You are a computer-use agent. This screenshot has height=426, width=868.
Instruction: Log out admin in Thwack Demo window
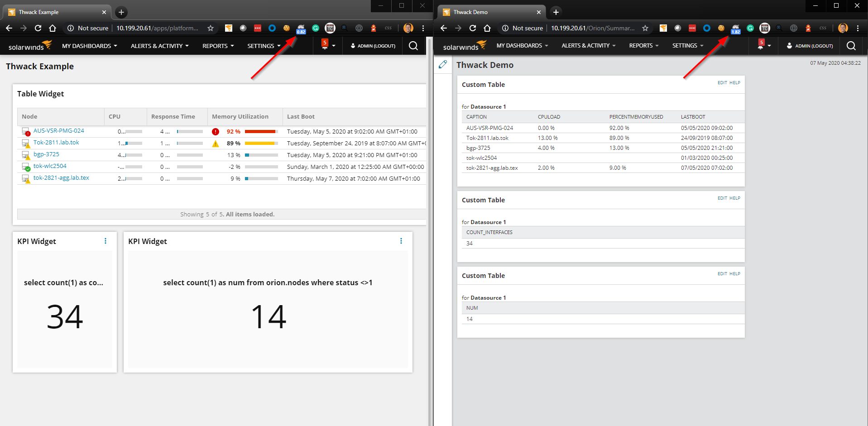810,46
